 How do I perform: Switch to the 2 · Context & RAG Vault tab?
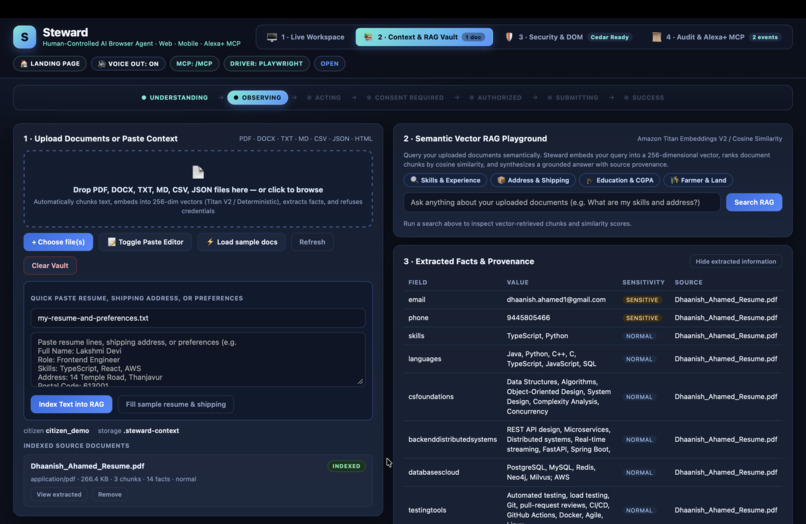tap(424, 37)
